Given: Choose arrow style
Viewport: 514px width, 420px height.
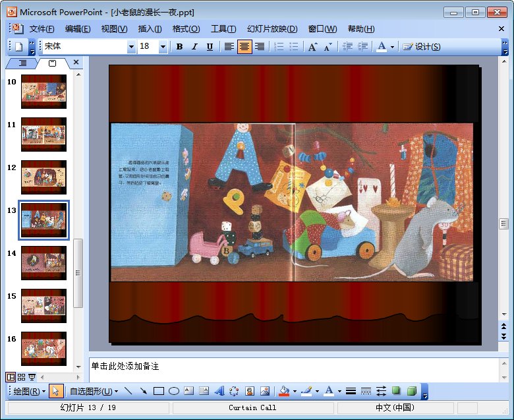Looking at the screenshot, I should pyautogui.click(x=381, y=391).
